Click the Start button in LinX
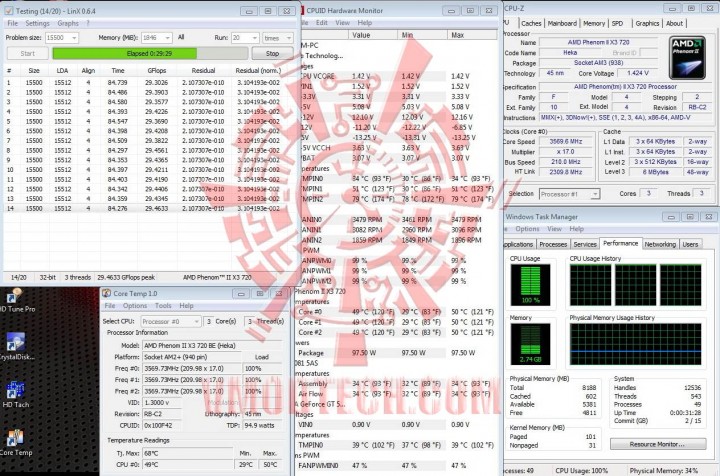The width and height of the screenshot is (720, 476). [28, 54]
